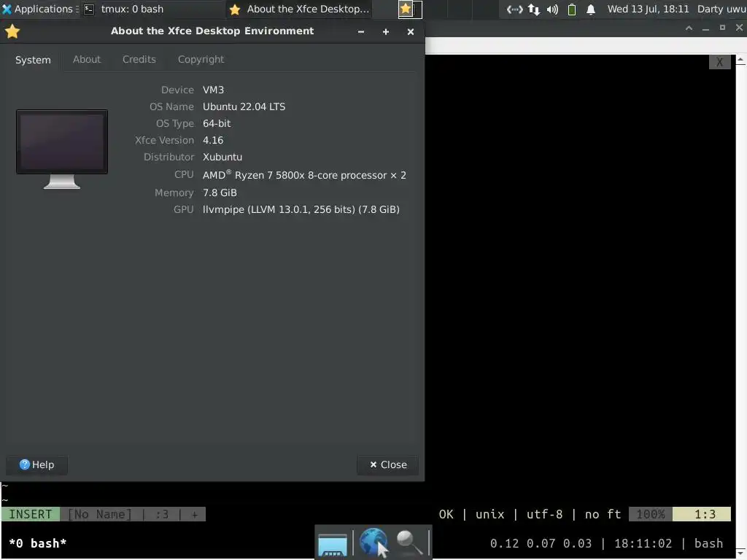Click the clock showing Wed 13 Jul, 18:11

pos(648,9)
